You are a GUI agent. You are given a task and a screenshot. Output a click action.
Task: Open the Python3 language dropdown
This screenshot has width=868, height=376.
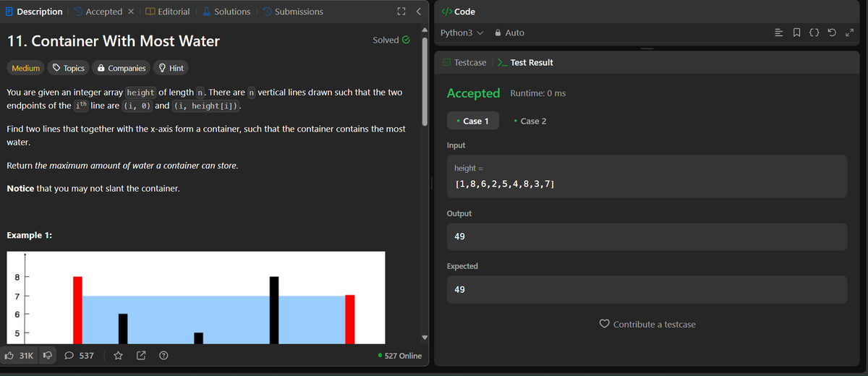(x=461, y=33)
